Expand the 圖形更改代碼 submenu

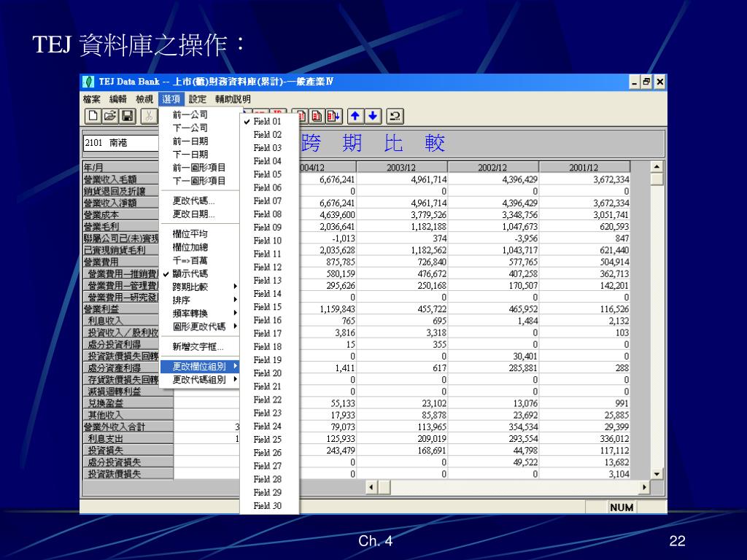tap(199, 327)
